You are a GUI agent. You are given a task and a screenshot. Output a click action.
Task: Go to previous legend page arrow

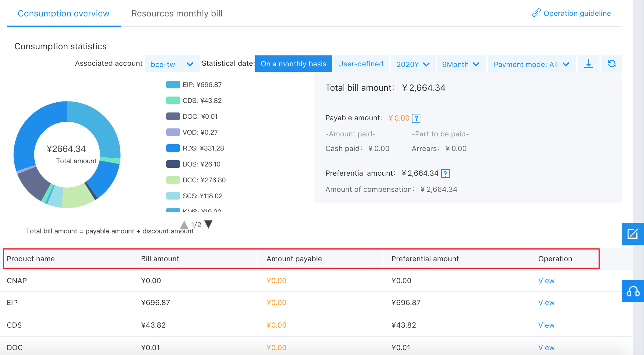tap(184, 225)
